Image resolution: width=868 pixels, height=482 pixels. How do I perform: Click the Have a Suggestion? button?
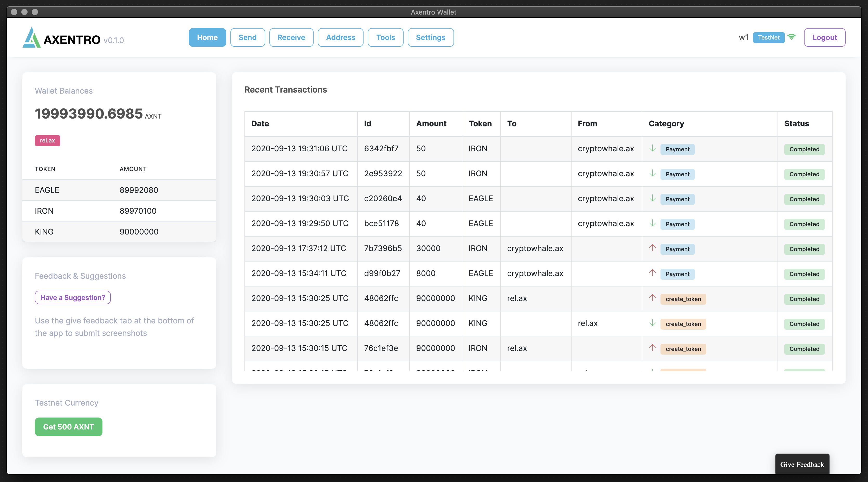[73, 297]
